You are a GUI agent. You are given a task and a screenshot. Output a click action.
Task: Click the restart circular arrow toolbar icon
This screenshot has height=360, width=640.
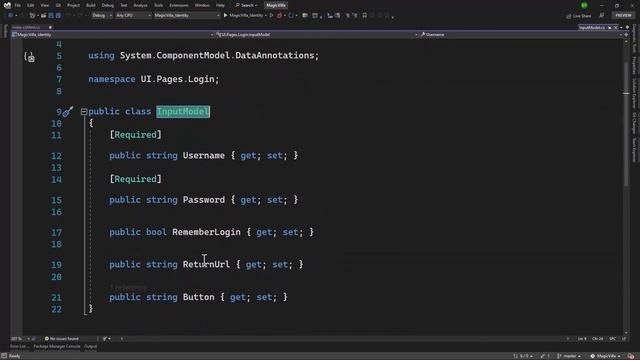click(291, 16)
